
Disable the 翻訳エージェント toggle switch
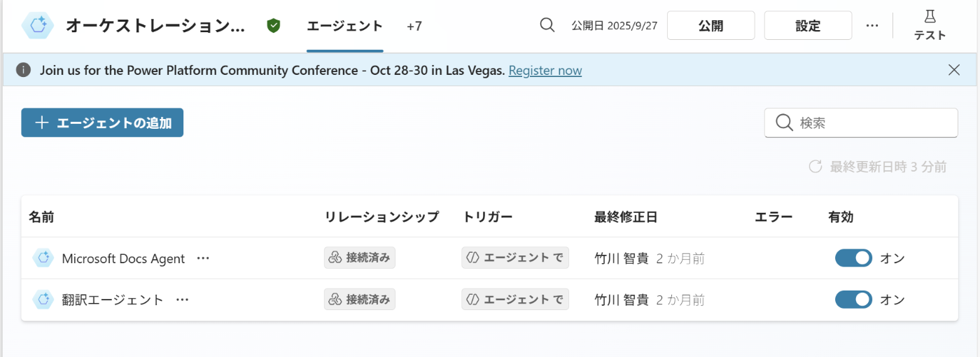(853, 300)
